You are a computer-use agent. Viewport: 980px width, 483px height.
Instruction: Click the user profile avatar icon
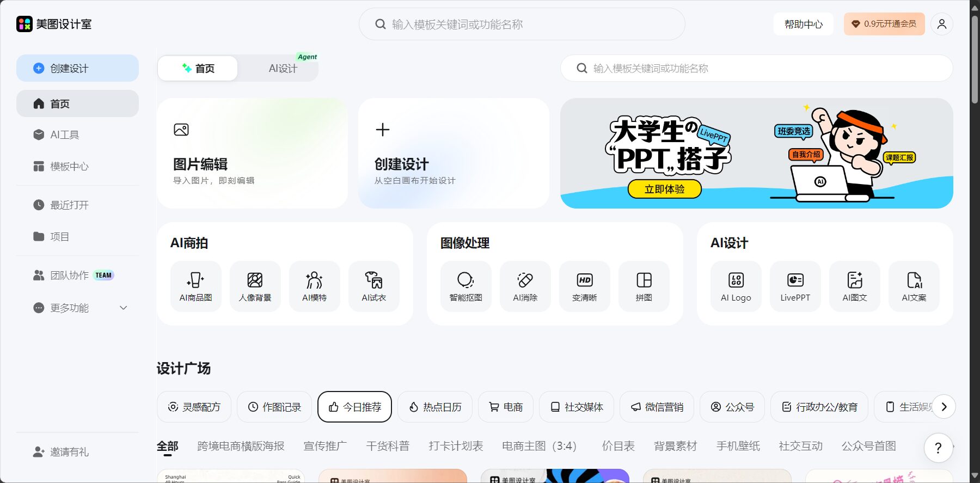(942, 24)
